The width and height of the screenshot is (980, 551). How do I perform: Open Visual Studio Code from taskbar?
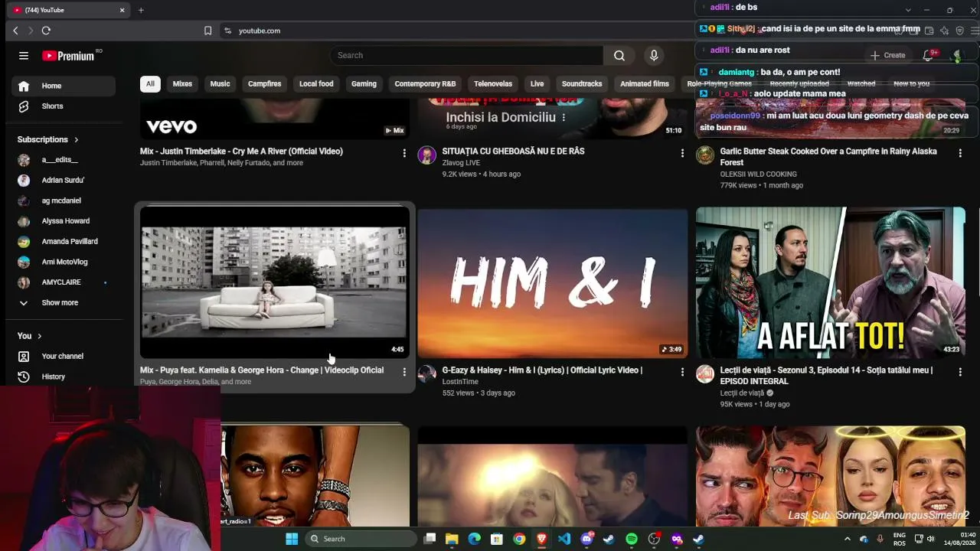(564, 539)
